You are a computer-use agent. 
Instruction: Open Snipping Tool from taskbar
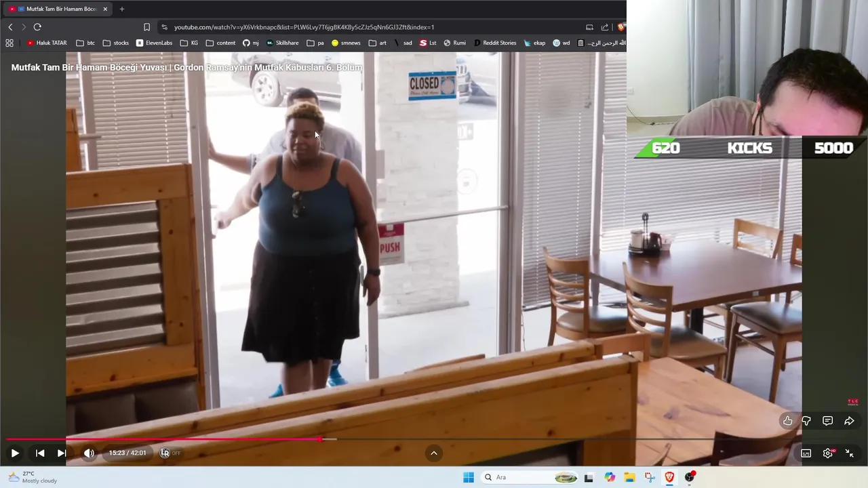(x=650, y=477)
